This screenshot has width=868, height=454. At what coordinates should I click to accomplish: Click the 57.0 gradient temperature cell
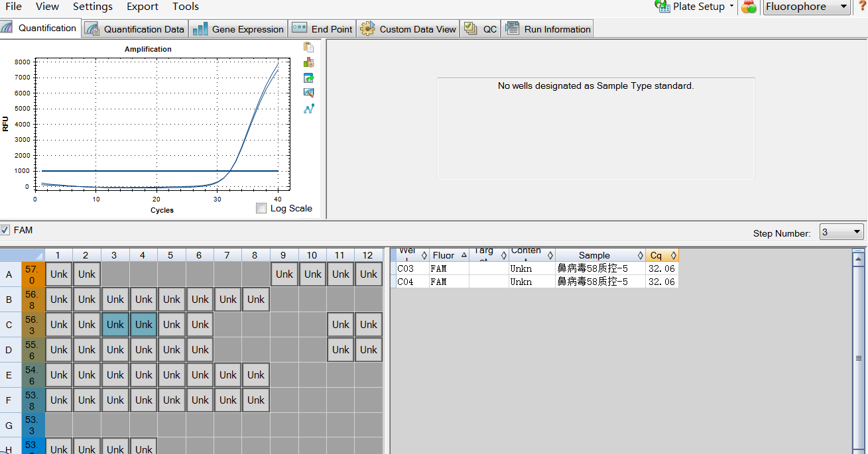click(x=32, y=274)
